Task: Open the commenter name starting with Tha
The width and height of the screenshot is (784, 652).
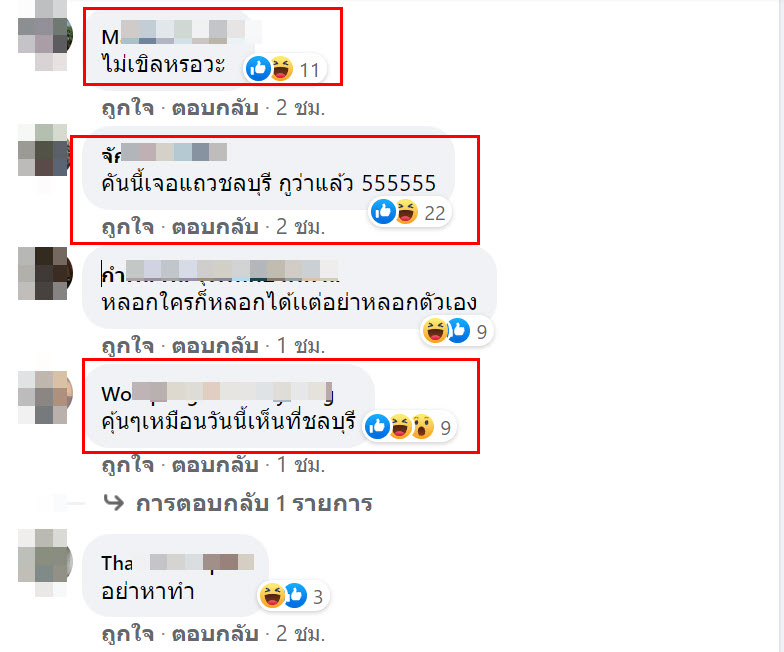Action: pyautogui.click(x=178, y=563)
